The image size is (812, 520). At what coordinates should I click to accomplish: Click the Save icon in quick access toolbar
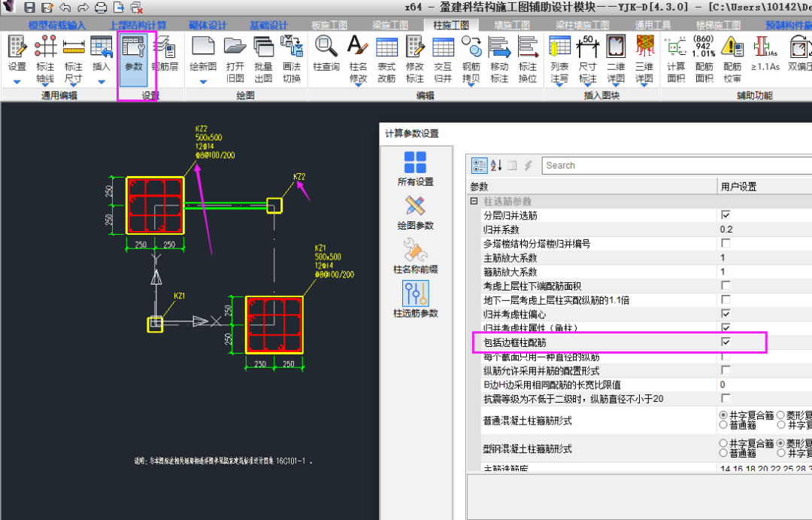pos(29,8)
